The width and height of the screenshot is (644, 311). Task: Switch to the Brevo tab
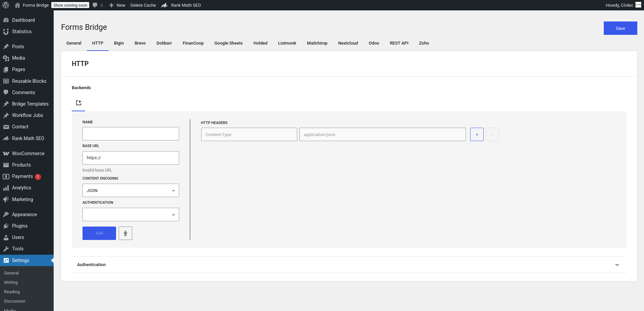[140, 43]
